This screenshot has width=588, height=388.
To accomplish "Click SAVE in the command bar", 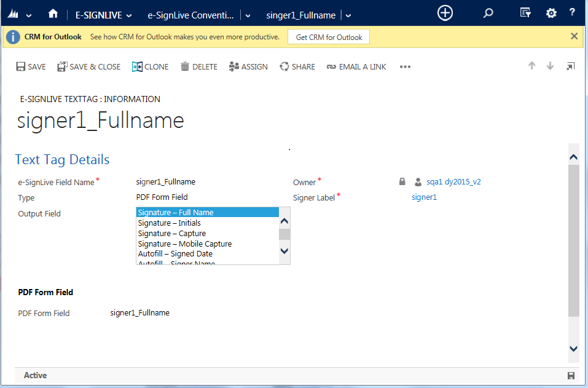I will coord(31,67).
